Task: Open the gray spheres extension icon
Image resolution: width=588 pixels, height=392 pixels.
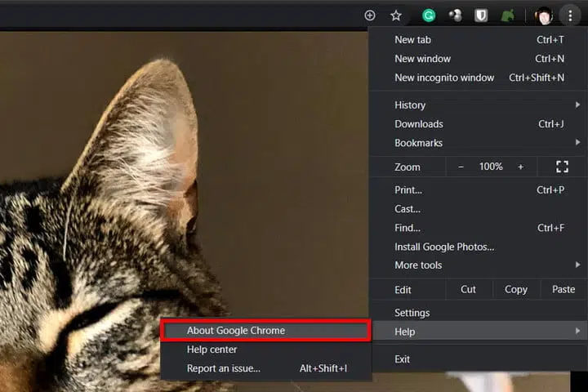Action: 455,16
